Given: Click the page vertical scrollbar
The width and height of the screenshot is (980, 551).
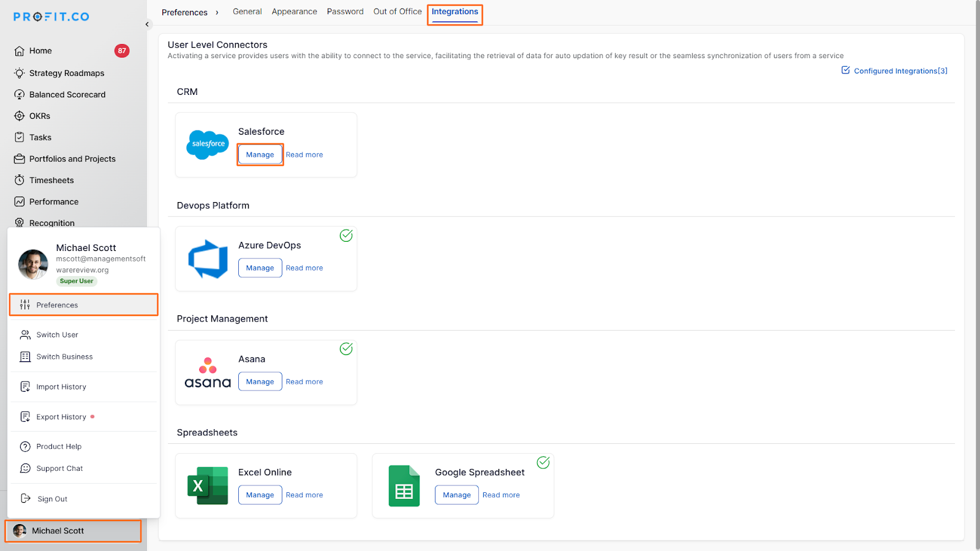Looking at the screenshot, I should pos(977,275).
